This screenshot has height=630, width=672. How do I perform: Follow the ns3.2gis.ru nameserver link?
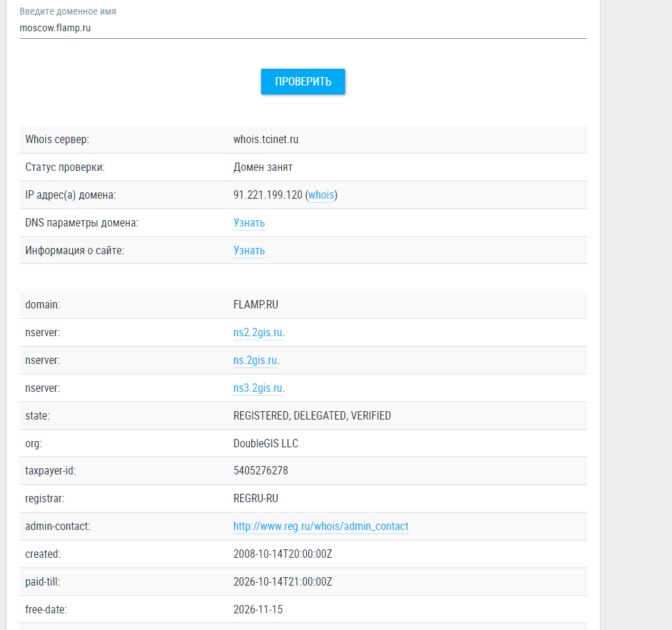(x=258, y=388)
